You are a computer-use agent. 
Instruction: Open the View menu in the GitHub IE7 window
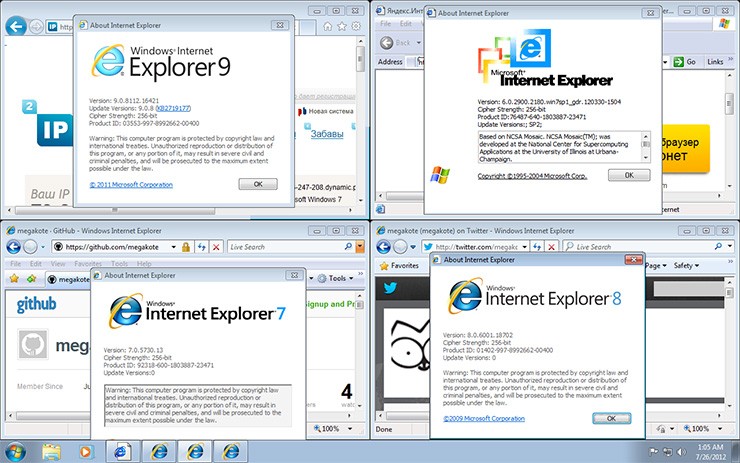pyautogui.click(x=58, y=263)
